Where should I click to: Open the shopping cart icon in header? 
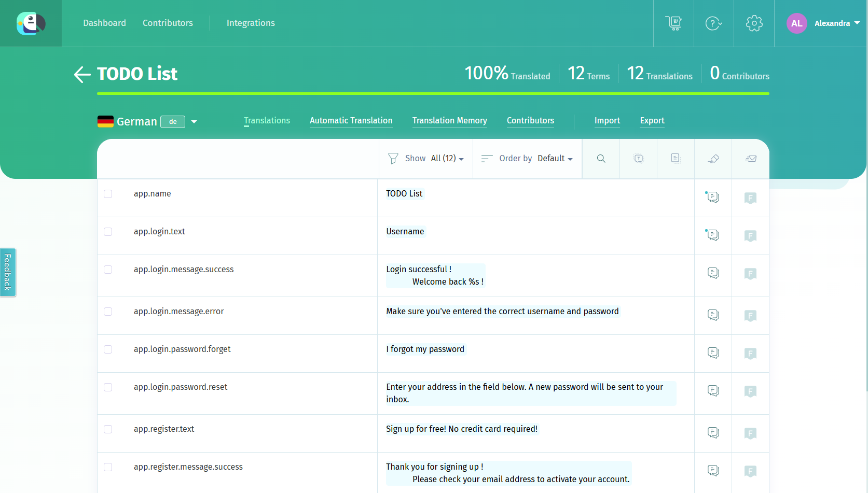click(x=673, y=23)
